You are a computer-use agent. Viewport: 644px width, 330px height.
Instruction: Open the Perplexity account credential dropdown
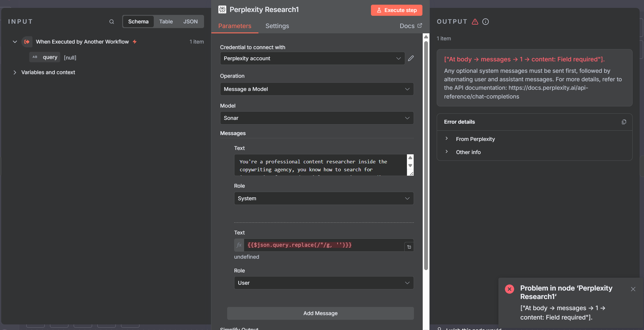pyautogui.click(x=312, y=58)
